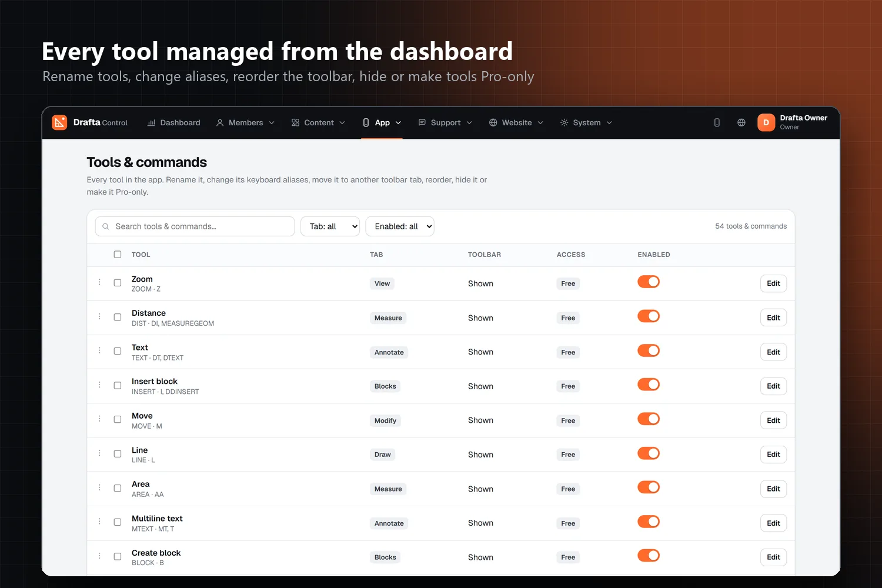882x588 pixels.
Task: Click the drag handle for the Distance row
Action: (99, 316)
